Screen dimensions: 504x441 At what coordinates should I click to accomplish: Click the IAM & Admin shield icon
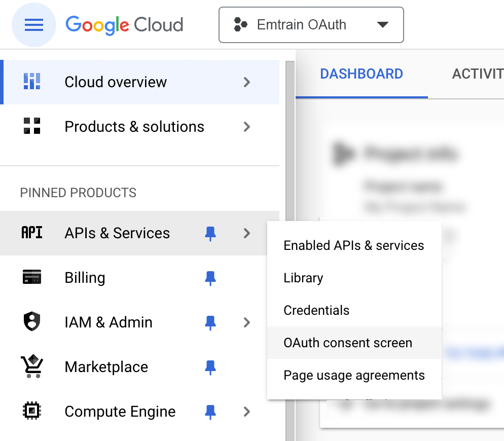pyautogui.click(x=32, y=322)
